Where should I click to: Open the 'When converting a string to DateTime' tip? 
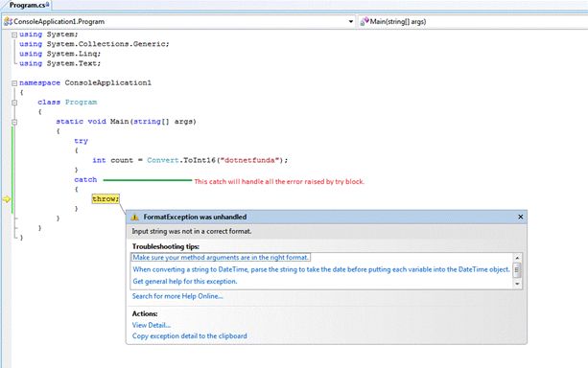click(x=321, y=269)
